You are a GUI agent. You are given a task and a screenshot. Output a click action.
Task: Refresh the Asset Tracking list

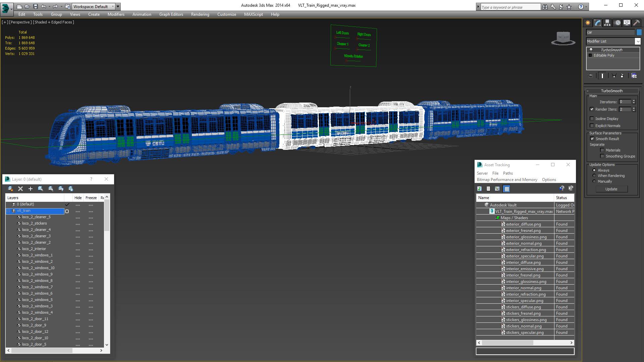point(480,189)
